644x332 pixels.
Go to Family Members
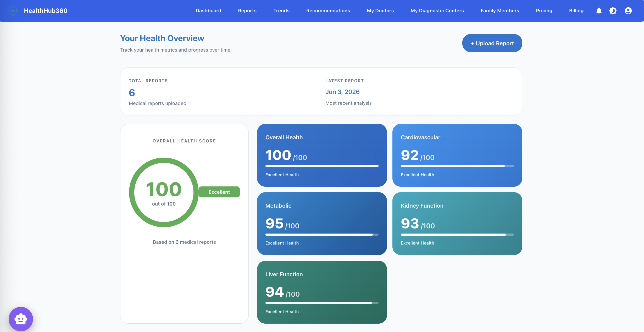500,11
